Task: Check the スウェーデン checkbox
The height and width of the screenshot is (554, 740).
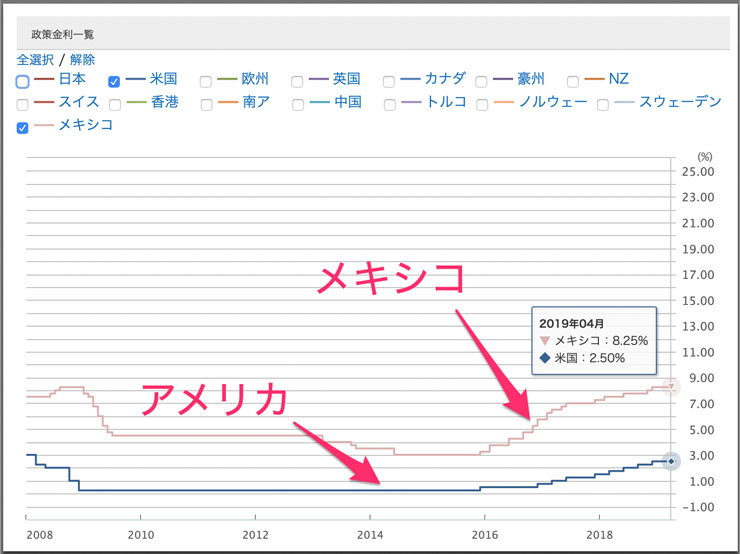Action: (602, 105)
